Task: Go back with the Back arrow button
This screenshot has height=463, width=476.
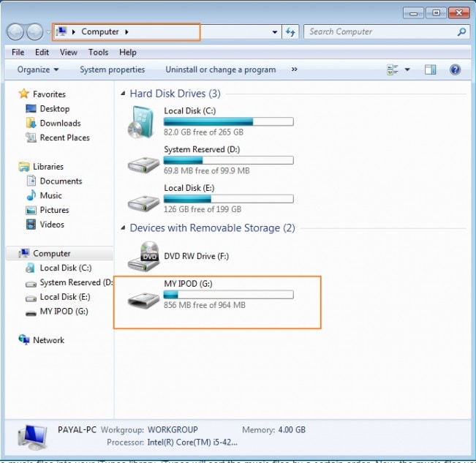Action: tap(15, 31)
